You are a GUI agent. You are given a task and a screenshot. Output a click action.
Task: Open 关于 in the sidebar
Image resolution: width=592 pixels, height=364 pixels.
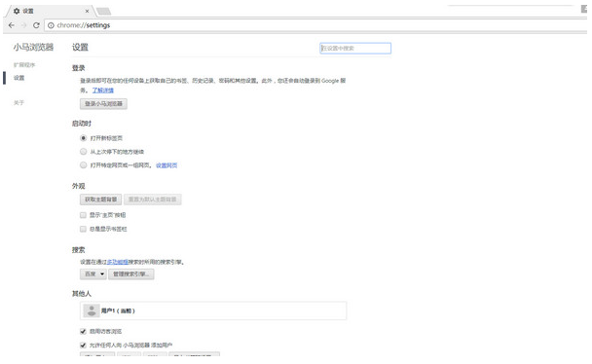18,102
